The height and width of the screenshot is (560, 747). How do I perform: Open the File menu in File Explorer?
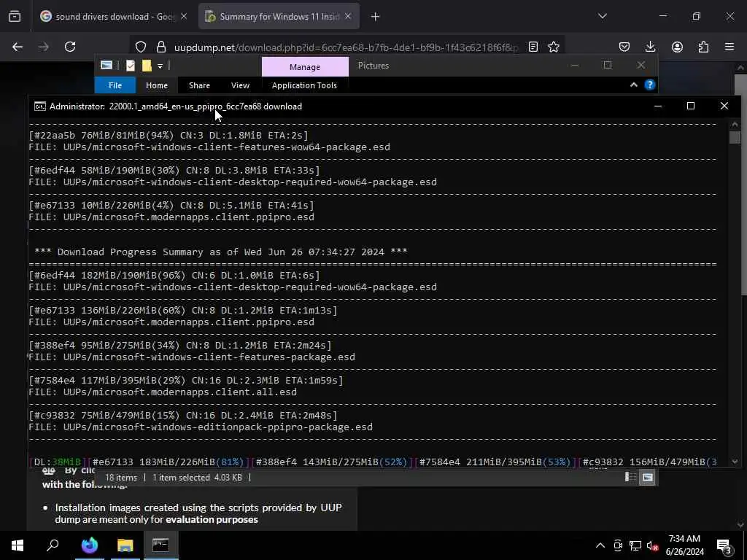pyautogui.click(x=115, y=85)
